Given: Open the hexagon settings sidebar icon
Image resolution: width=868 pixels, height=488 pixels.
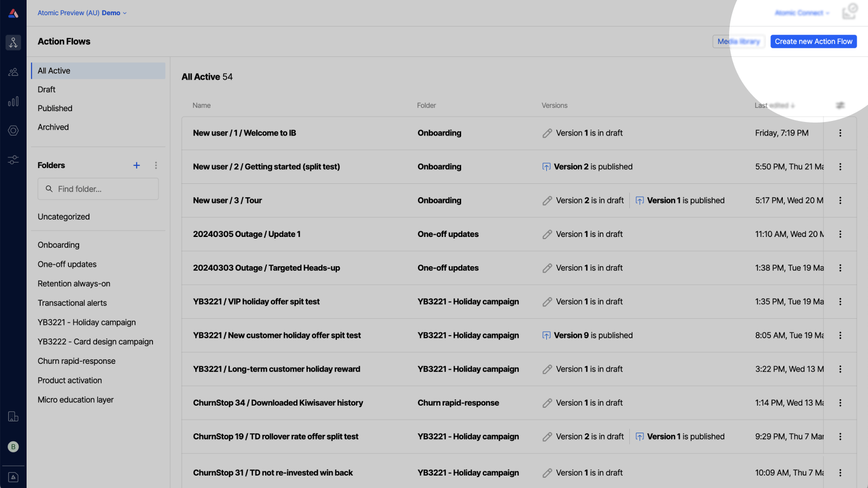Looking at the screenshot, I should [x=13, y=131].
